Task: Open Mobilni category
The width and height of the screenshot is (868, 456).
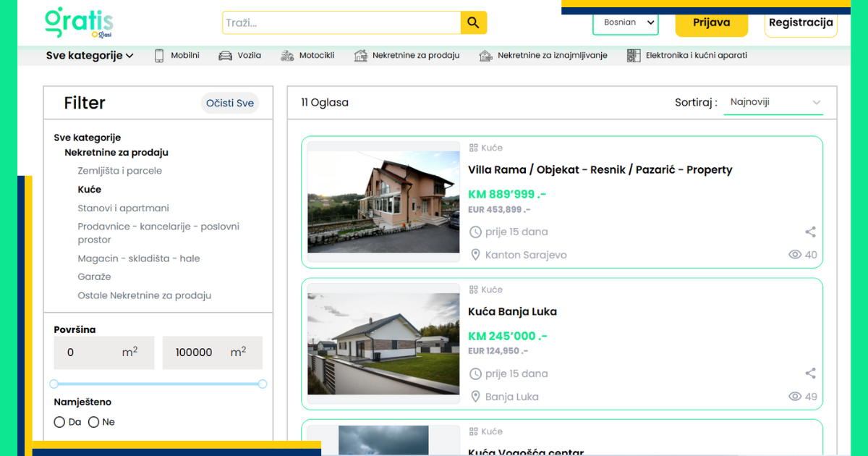Action: [x=185, y=55]
